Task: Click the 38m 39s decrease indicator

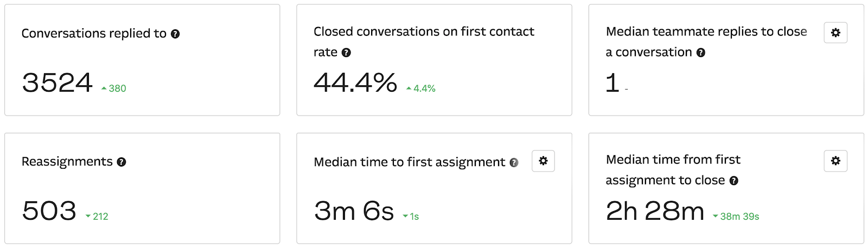Action: click(737, 217)
